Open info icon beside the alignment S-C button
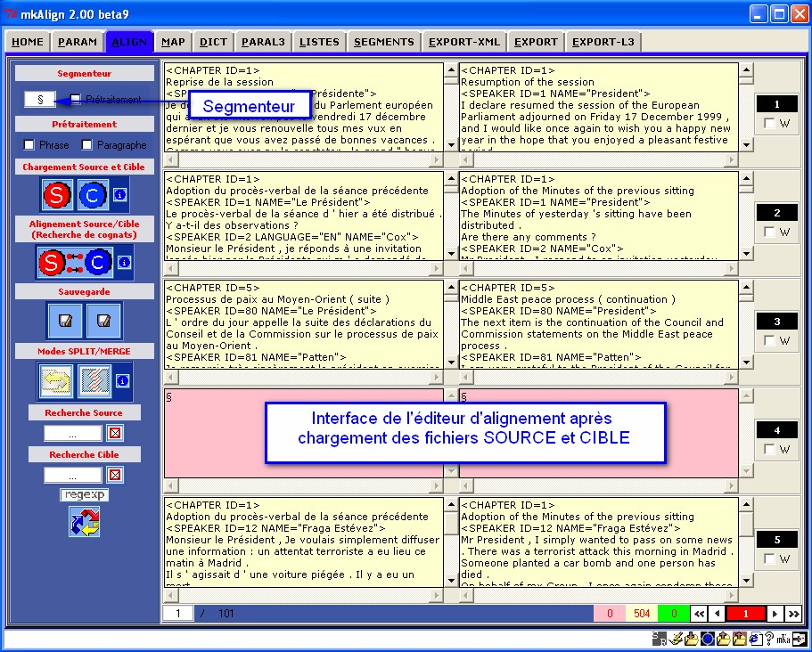Viewport: 812px width, 652px height. coord(124,263)
